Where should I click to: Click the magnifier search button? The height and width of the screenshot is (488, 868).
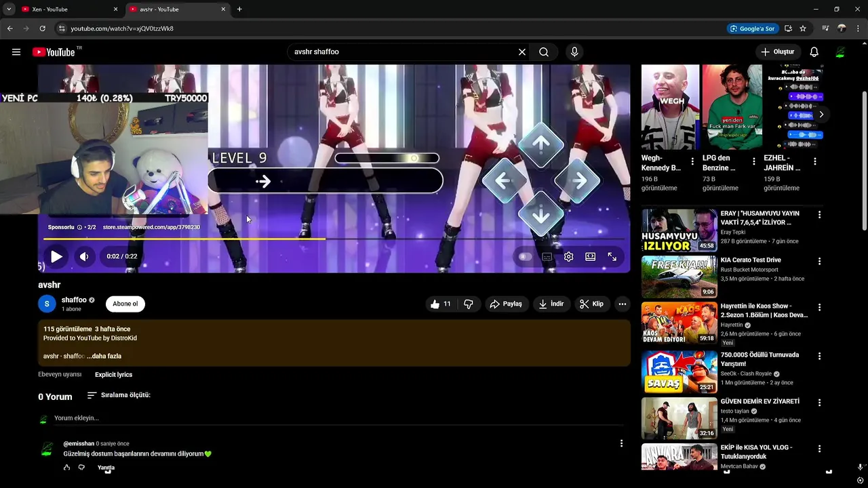coord(544,52)
